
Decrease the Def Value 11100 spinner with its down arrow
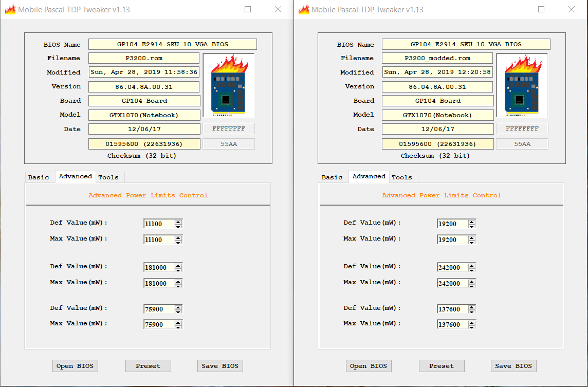pos(178,226)
